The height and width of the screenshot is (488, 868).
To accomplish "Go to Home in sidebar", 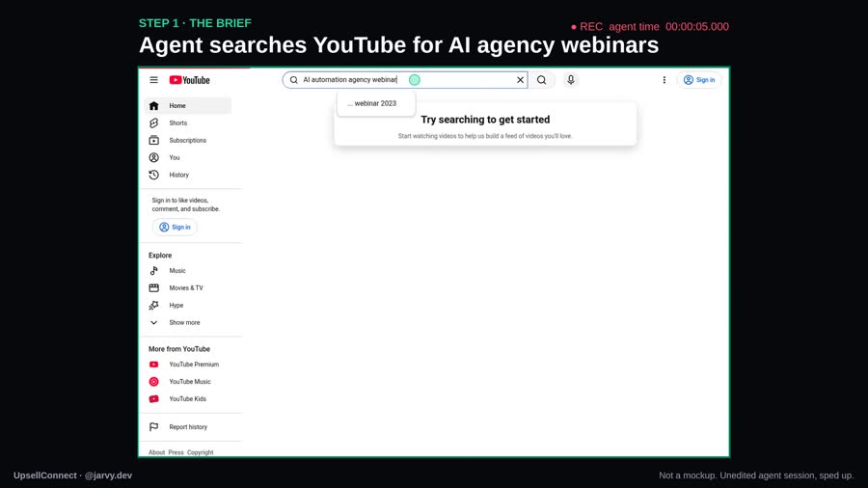I will pos(188,106).
